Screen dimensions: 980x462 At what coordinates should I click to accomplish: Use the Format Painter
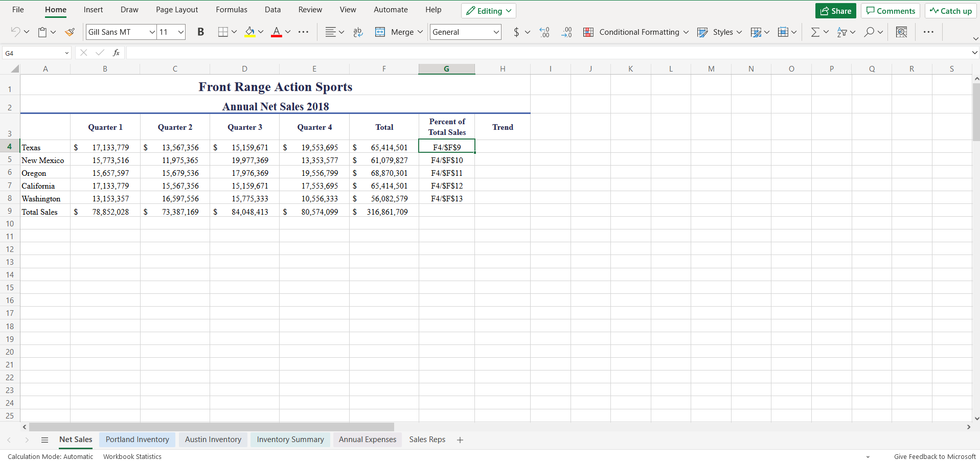click(70, 32)
